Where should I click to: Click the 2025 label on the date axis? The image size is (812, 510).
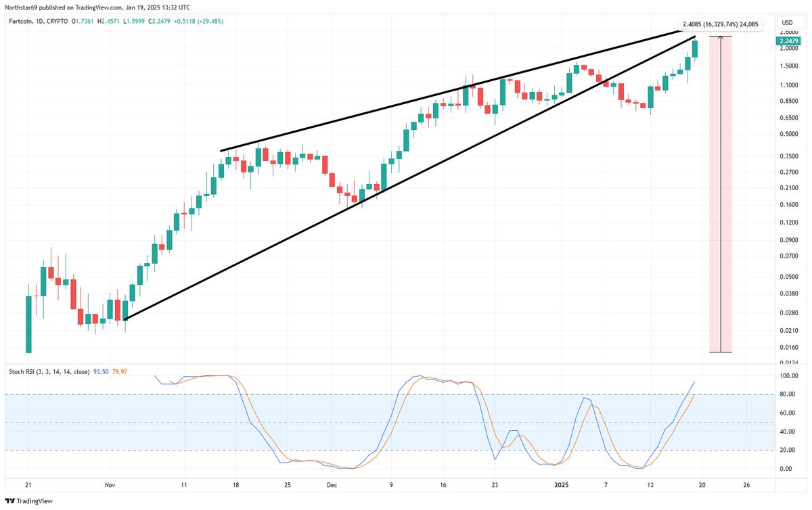tap(563, 485)
